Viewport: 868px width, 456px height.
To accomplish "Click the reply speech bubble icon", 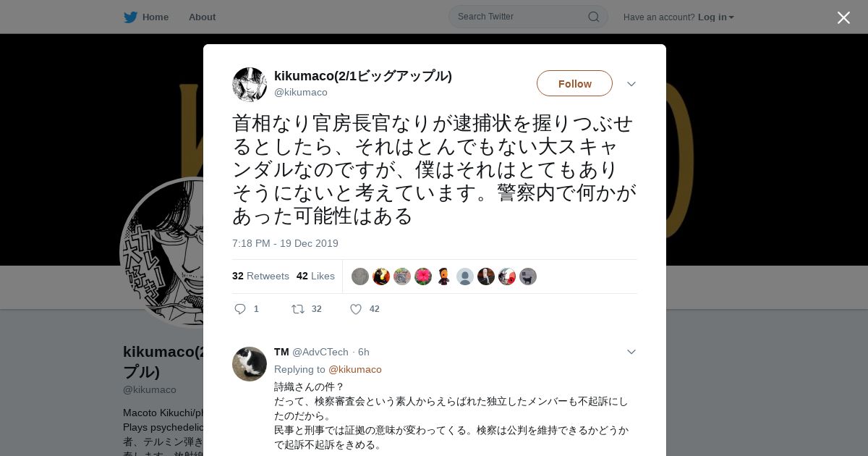I will tap(240, 309).
